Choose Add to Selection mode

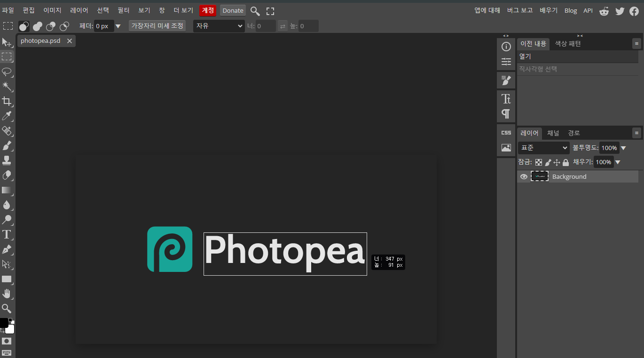38,26
